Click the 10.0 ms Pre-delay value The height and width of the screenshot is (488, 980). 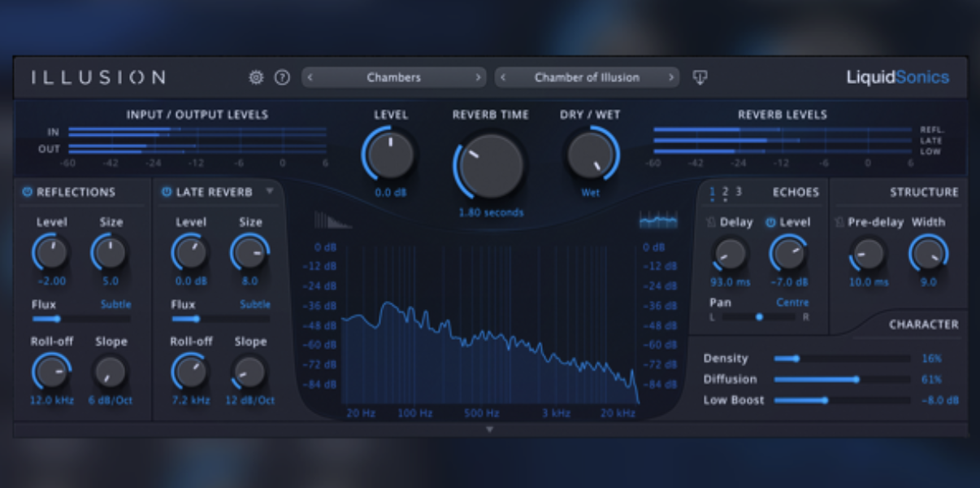[x=869, y=282]
